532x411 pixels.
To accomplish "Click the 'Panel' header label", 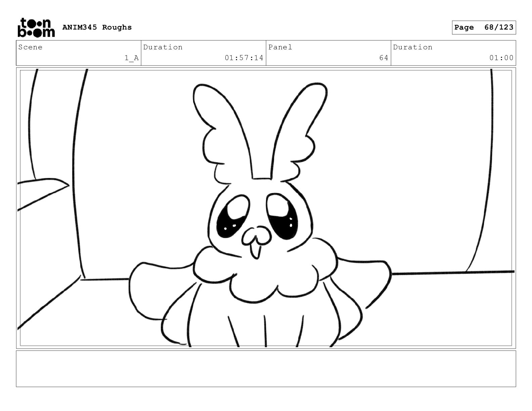I will (280, 47).
